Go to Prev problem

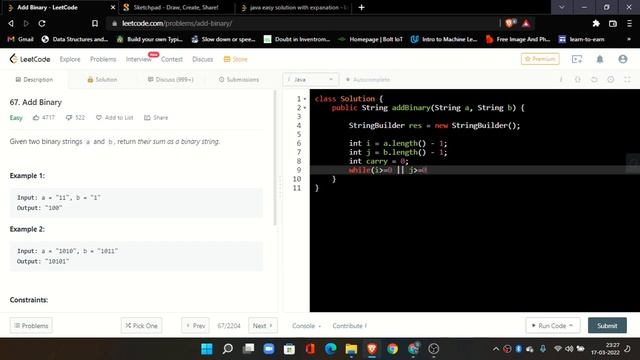pos(195,325)
